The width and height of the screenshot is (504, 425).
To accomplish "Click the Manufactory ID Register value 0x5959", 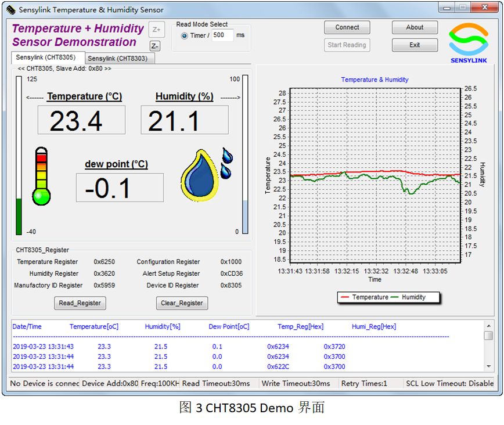I will point(104,286).
